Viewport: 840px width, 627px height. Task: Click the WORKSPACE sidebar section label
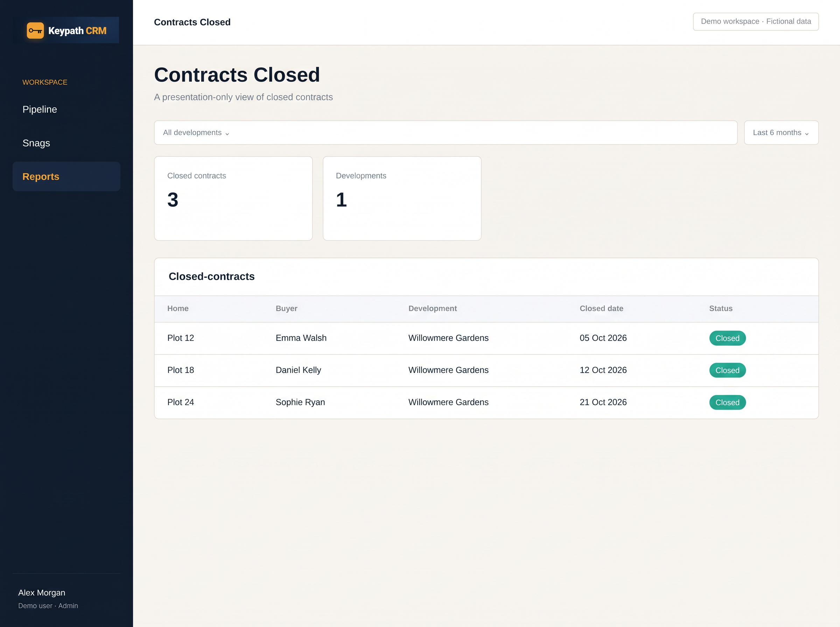pyautogui.click(x=45, y=82)
